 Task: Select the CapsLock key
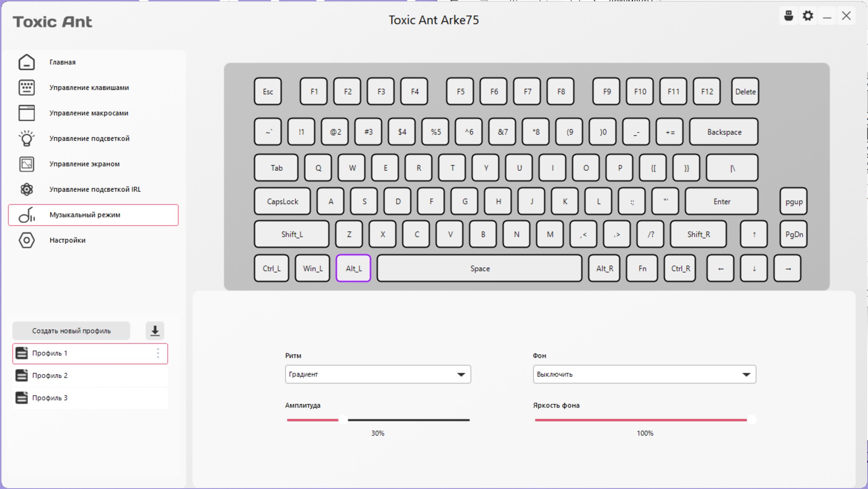pos(282,201)
